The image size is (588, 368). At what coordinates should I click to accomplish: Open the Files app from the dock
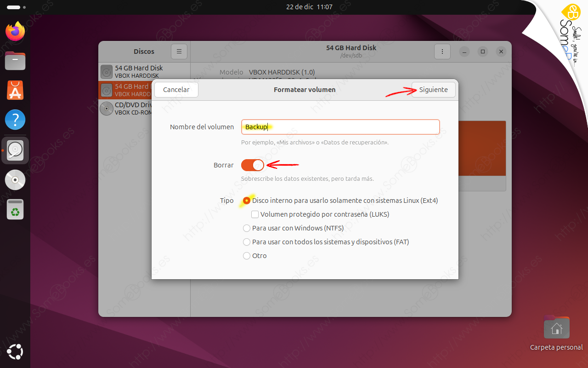pos(15,61)
